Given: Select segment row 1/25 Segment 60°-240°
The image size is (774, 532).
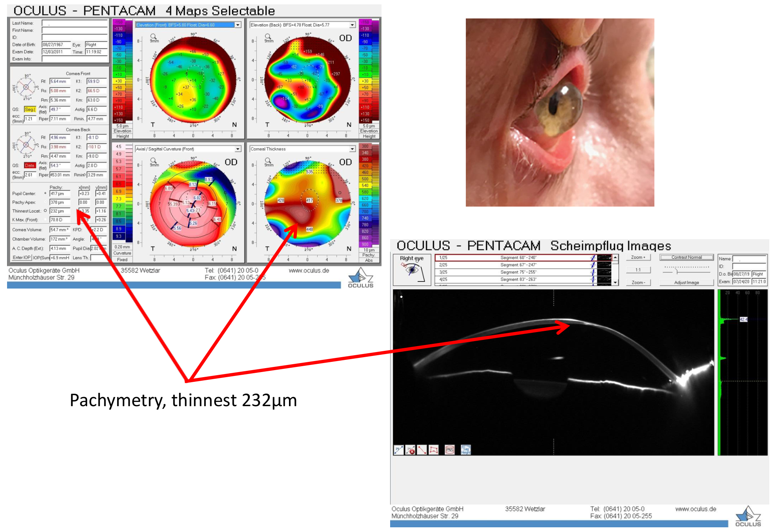Looking at the screenshot, I should click(523, 258).
